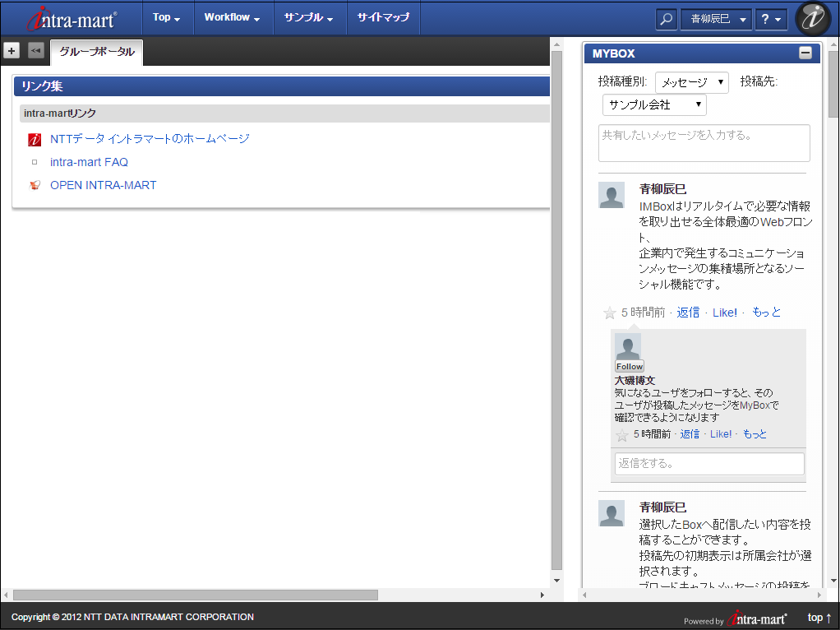Image resolution: width=840 pixels, height=630 pixels.
Task: Select the グループポータル tab
Action: tap(96, 52)
